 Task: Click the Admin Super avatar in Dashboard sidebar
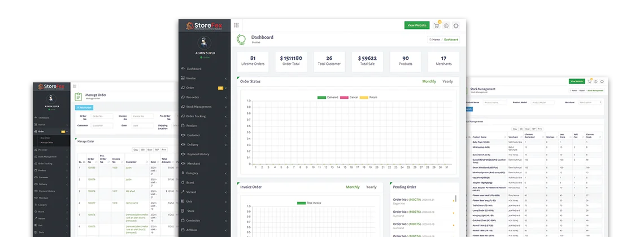[204, 43]
